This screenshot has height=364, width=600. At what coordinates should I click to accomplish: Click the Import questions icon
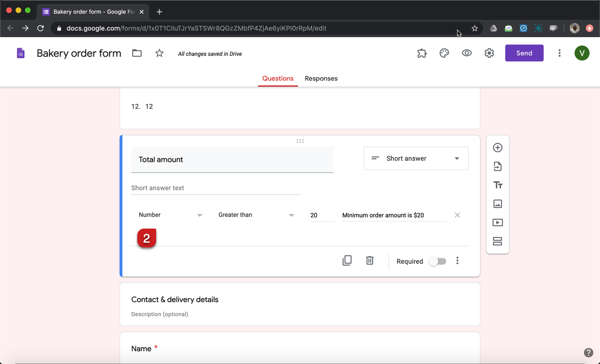coord(497,166)
